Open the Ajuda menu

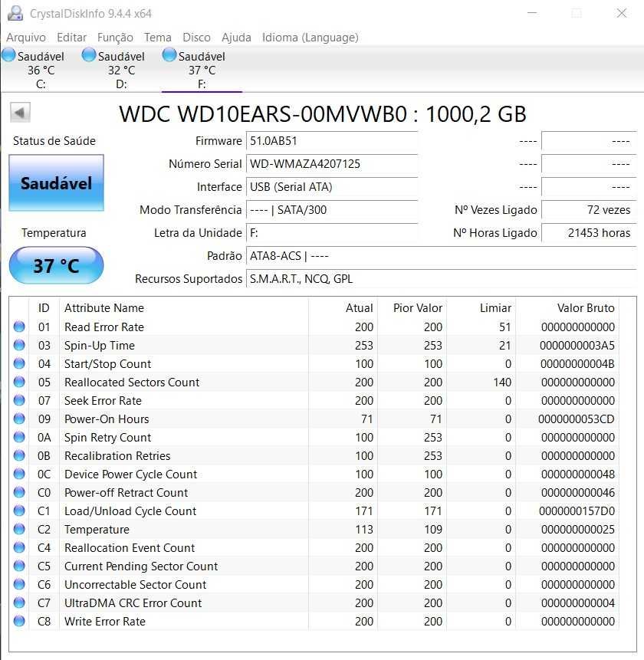pos(236,38)
